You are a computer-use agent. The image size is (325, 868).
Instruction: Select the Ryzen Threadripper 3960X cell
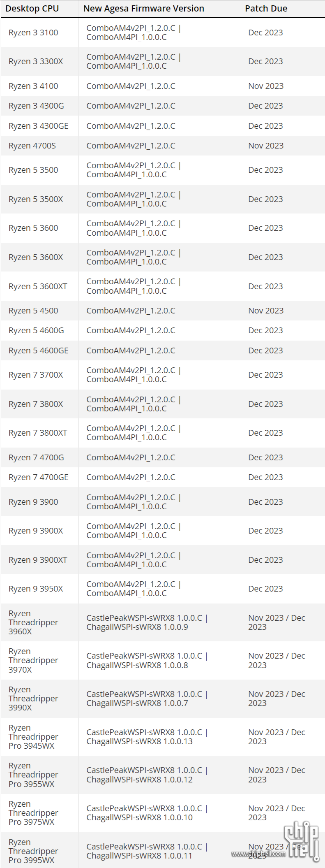[x=33, y=622]
